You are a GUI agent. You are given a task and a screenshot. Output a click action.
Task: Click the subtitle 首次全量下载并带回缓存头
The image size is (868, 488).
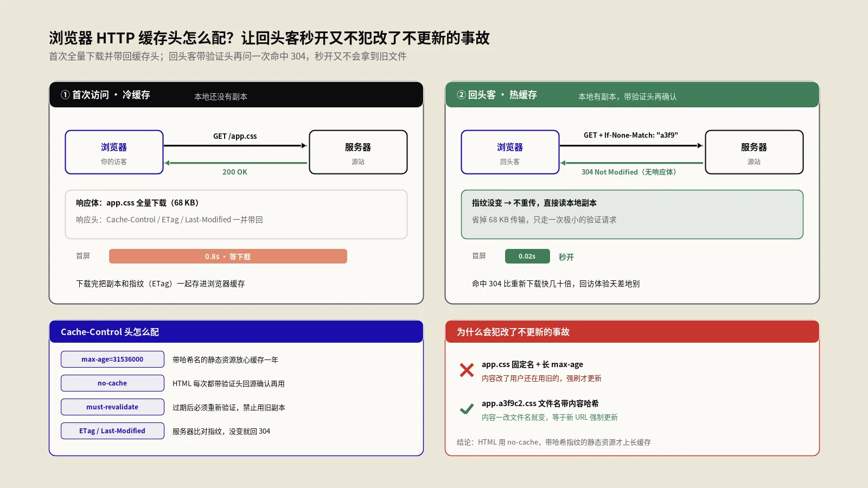point(228,56)
